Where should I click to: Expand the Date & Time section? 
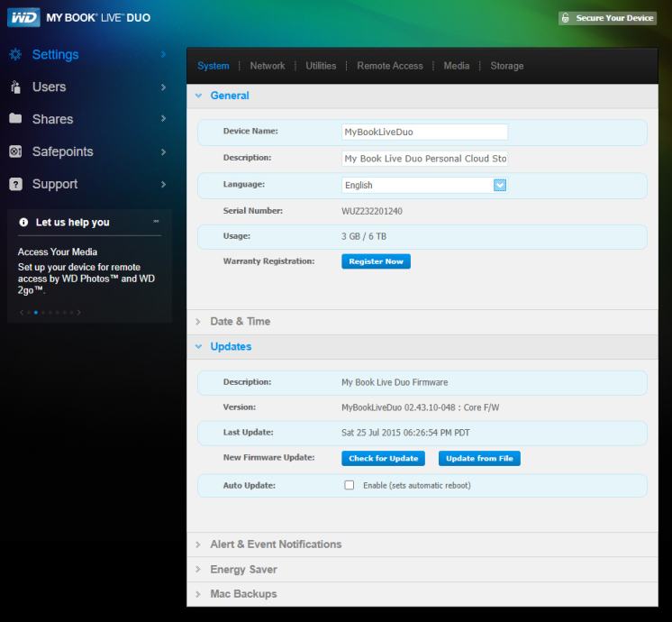(x=240, y=322)
